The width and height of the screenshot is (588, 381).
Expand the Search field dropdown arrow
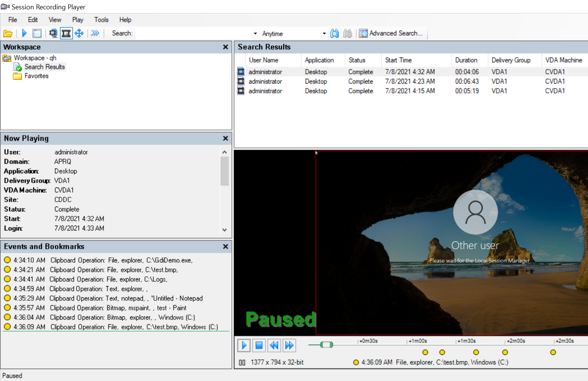(x=255, y=34)
